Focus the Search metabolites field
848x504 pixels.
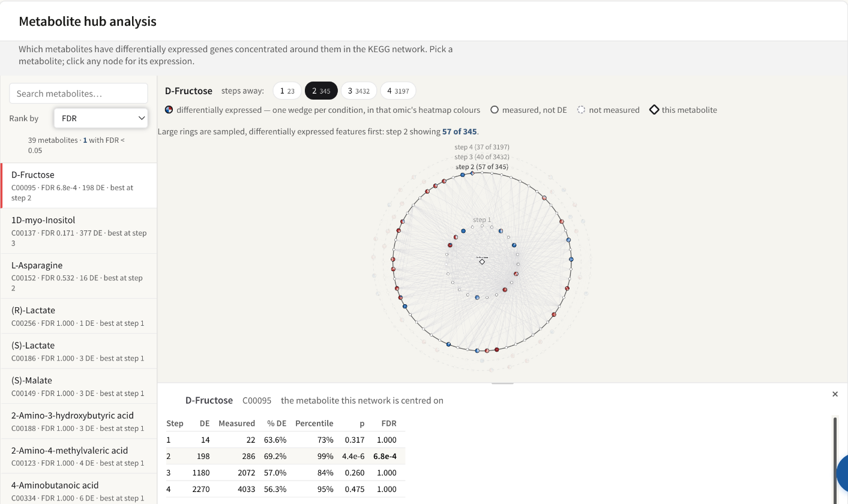[x=79, y=94]
